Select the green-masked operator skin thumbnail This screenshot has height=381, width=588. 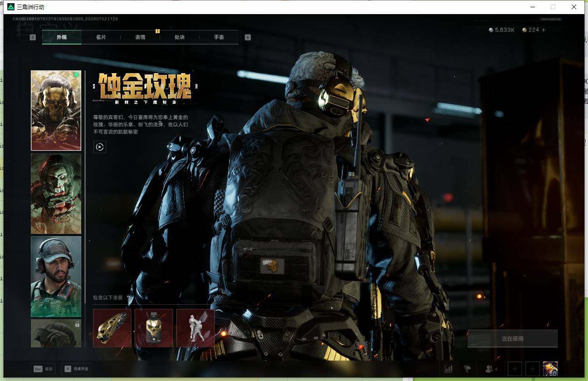[x=56, y=193]
